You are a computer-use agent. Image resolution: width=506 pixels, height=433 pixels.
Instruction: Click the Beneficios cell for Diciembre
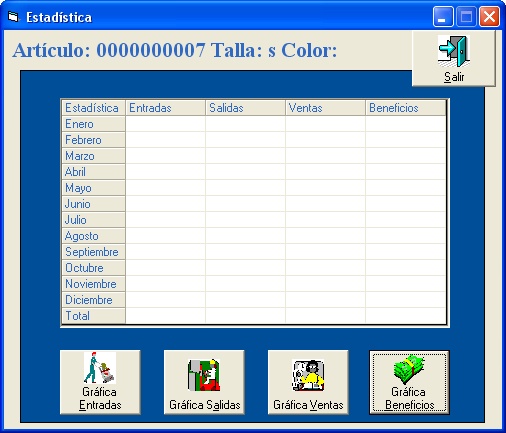pos(405,300)
